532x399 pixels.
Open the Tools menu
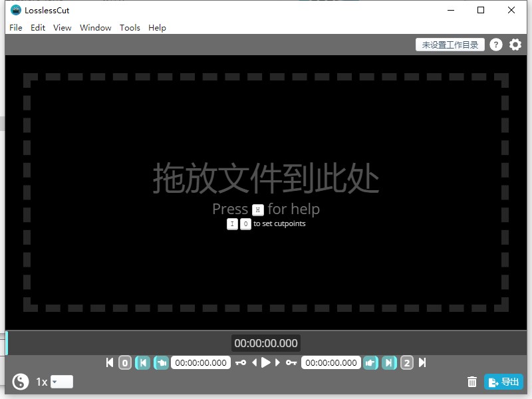click(130, 27)
